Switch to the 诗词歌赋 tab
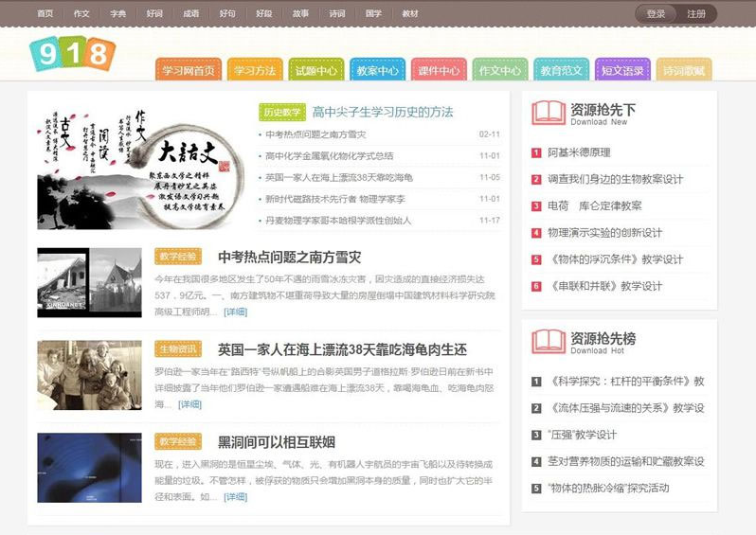This screenshot has height=535, width=756. point(684,70)
